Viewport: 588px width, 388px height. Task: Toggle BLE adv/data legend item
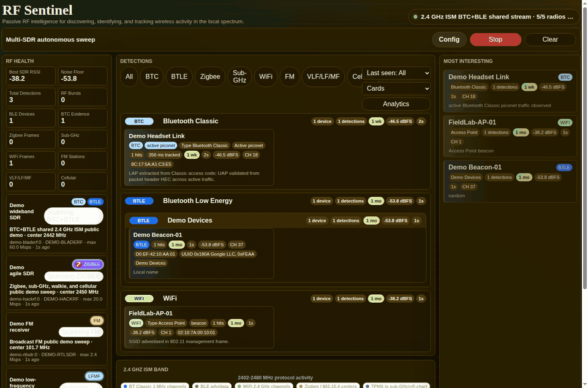tap(212, 386)
